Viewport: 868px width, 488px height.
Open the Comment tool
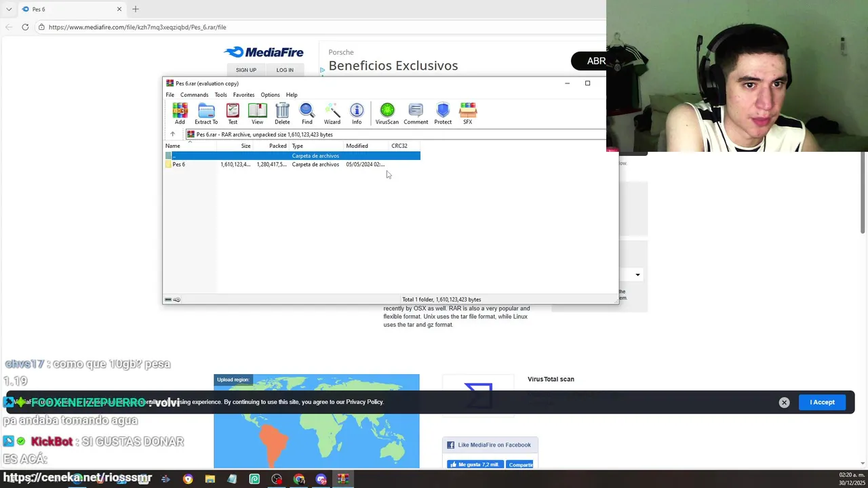point(416,113)
